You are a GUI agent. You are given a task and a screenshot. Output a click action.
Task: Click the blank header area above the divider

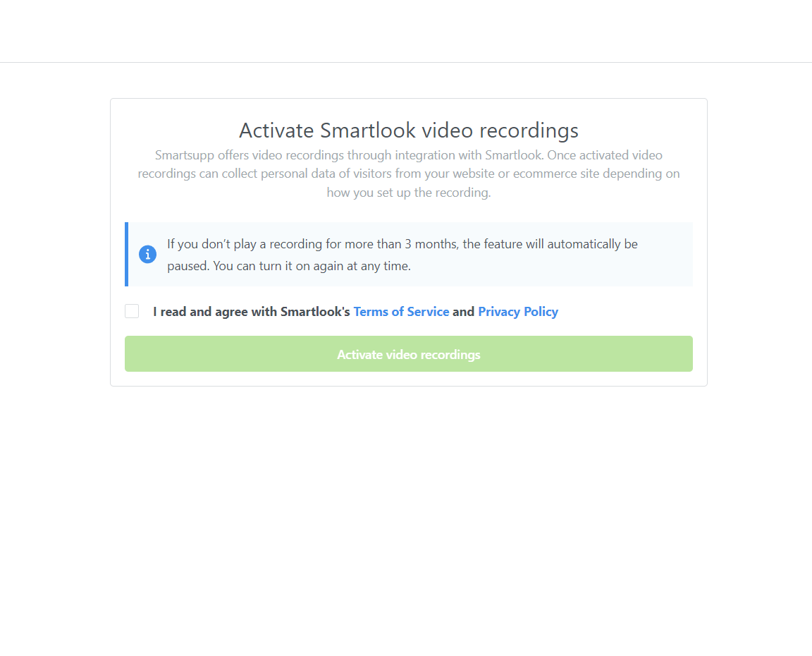pyautogui.click(x=406, y=31)
